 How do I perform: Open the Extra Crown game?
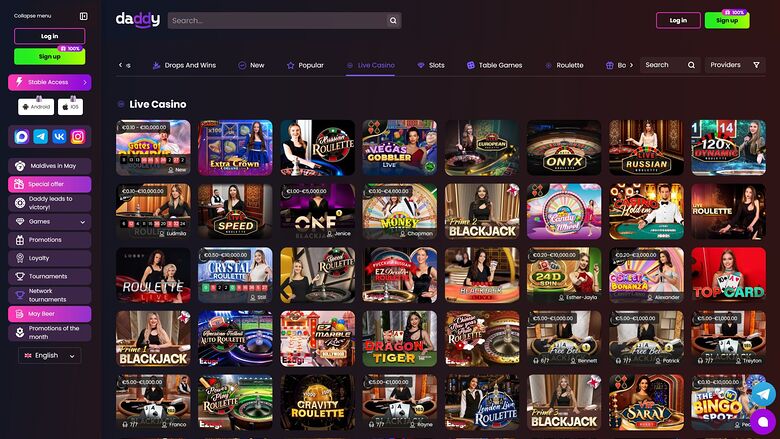(x=235, y=148)
